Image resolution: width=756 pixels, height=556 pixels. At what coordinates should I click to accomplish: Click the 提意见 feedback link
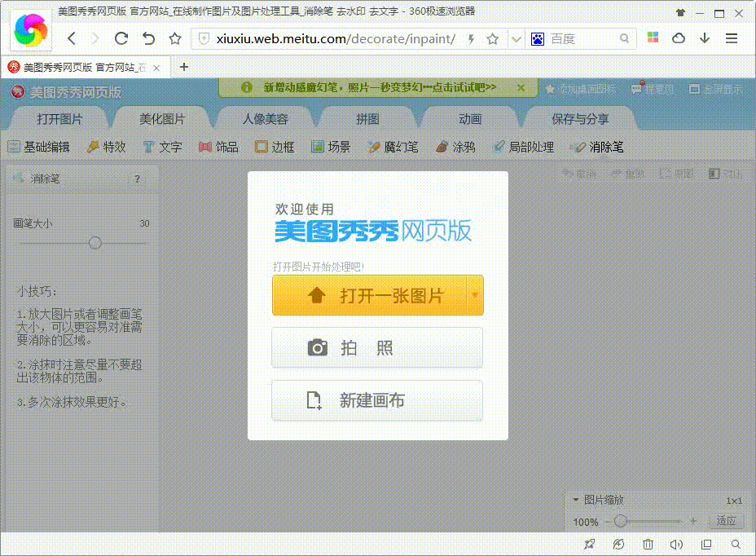coord(653,90)
